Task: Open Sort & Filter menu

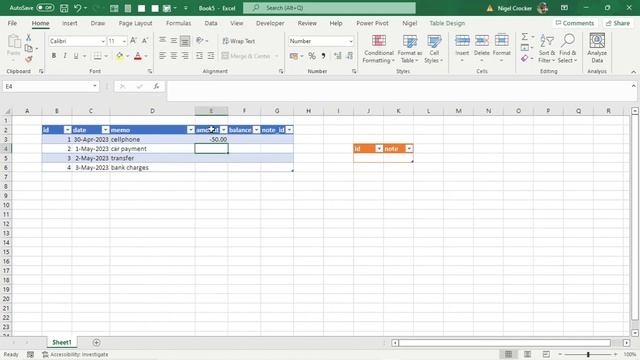Action: click(547, 49)
